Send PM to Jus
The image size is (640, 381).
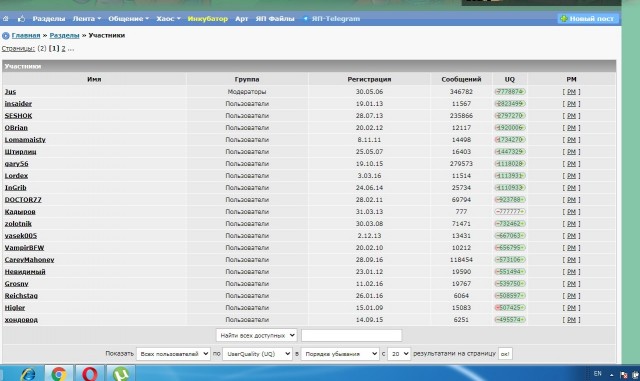[x=571, y=92]
